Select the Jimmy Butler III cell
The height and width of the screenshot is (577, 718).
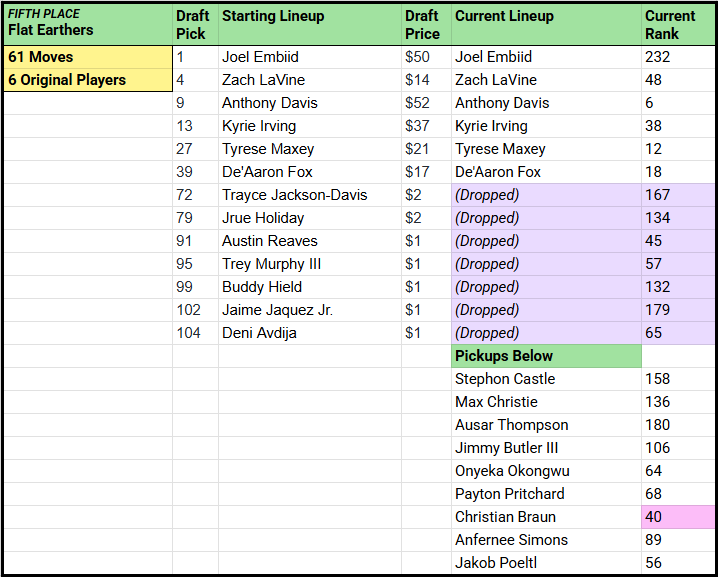[x=545, y=448]
